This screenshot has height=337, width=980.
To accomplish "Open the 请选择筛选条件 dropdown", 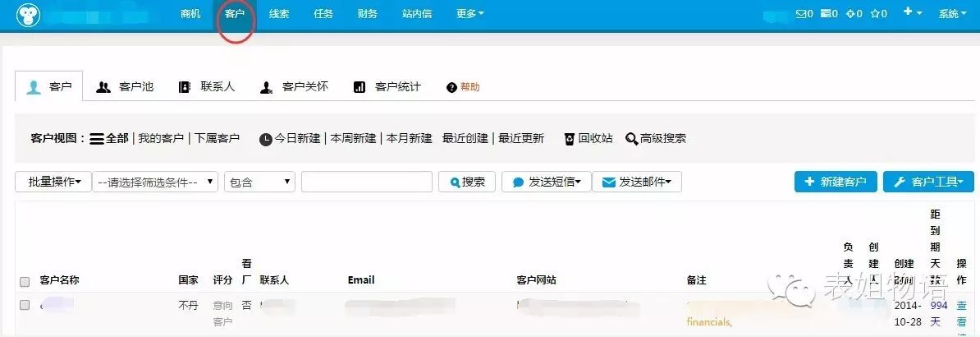I will tap(156, 182).
